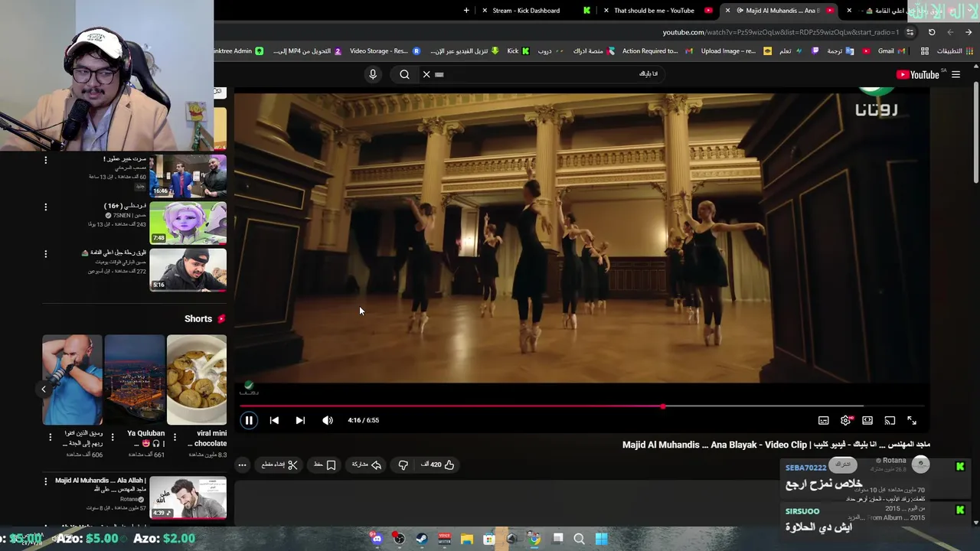Open the Windows Start button
The image size is (980, 551).
click(x=602, y=539)
